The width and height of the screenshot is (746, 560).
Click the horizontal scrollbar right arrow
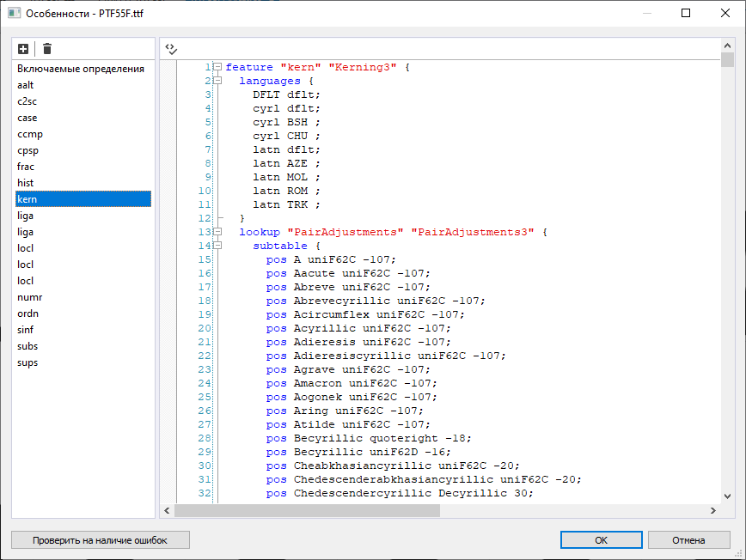tap(713, 510)
